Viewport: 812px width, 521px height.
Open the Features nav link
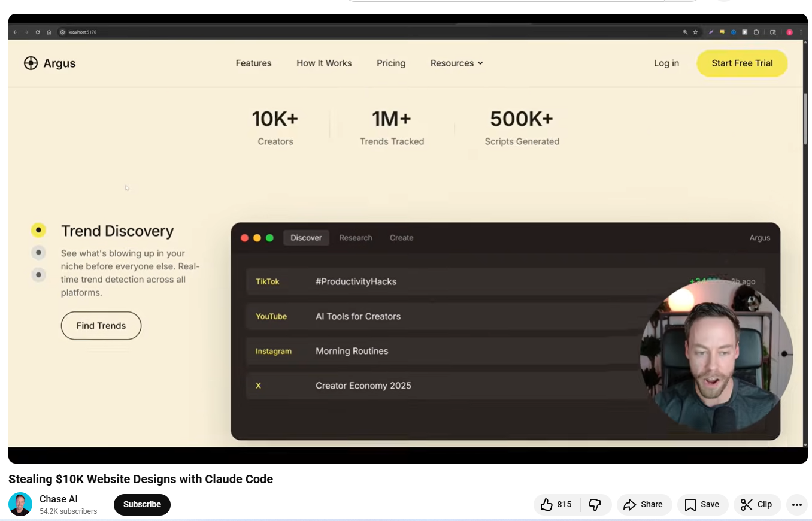[253, 63]
